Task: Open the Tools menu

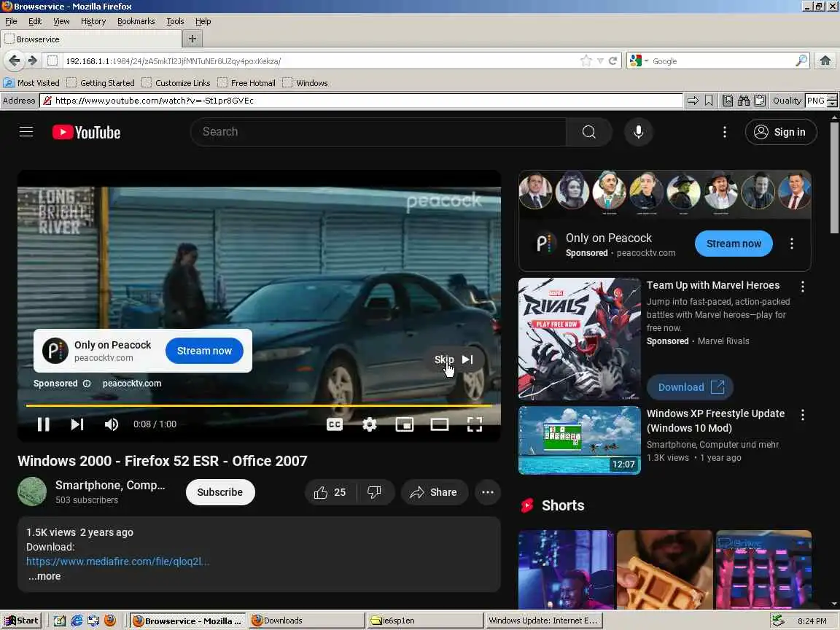Action: click(x=175, y=21)
